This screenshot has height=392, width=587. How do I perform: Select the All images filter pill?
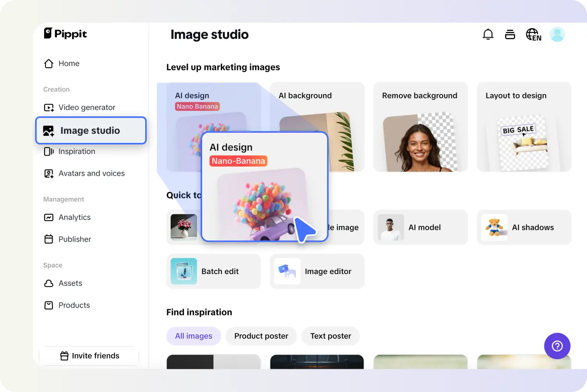193,336
